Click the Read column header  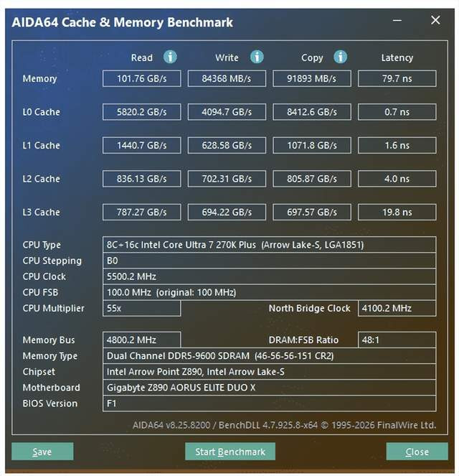(x=141, y=57)
